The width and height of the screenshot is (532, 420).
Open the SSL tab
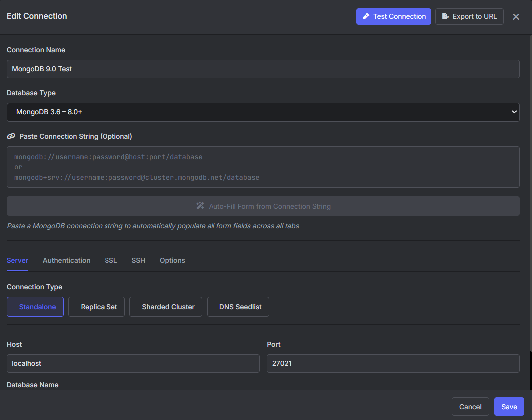pos(110,261)
